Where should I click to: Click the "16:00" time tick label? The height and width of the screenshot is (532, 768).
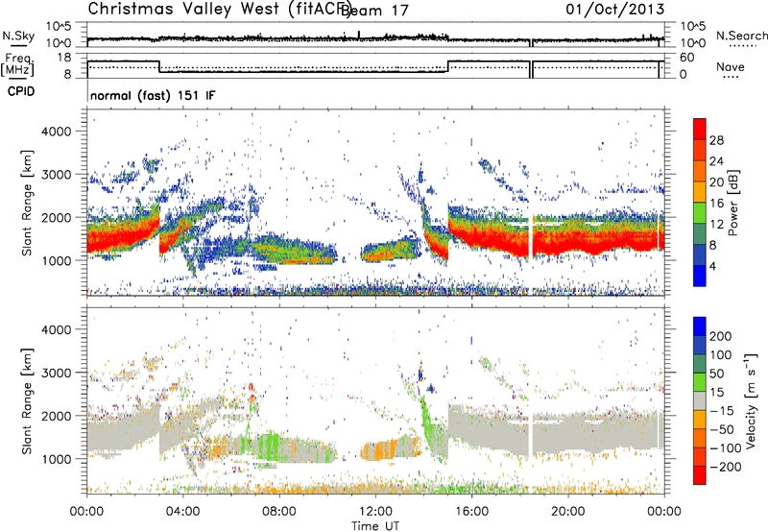pyautogui.click(x=471, y=512)
